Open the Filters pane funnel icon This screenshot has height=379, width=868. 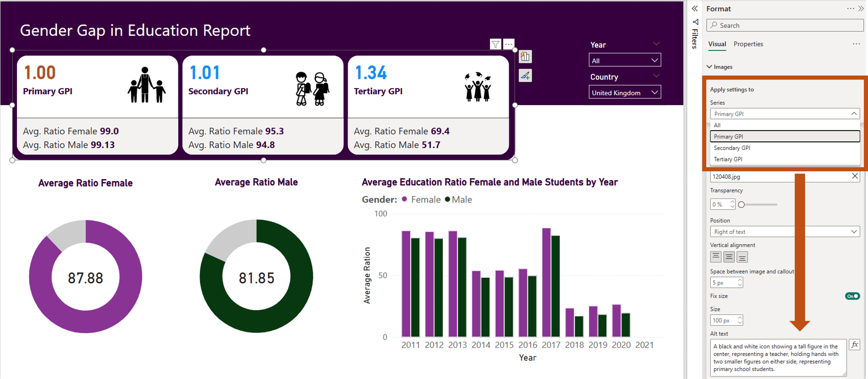(x=695, y=22)
